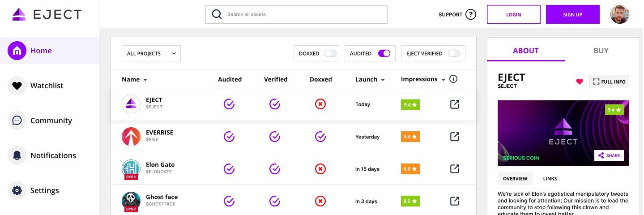Viewport: 644px width, 215px height.
Task: Click the Audited column header
Action: (x=230, y=79)
